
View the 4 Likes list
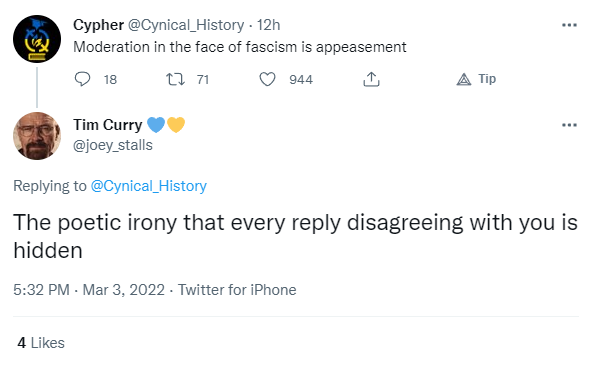coord(41,343)
